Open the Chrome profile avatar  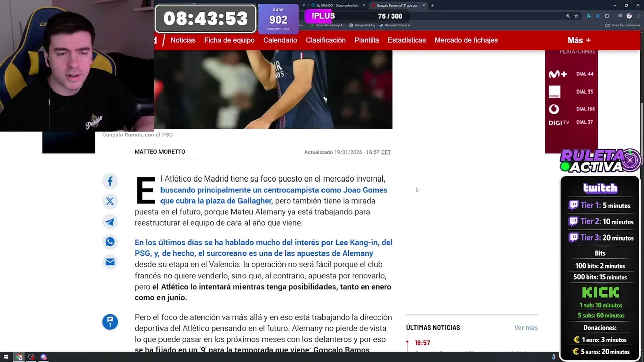tap(629, 16)
